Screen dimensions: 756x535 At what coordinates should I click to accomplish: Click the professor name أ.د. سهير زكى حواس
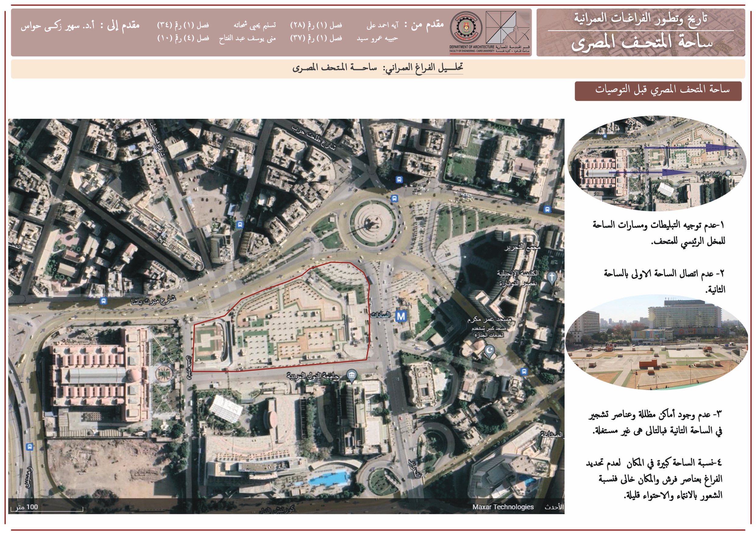58,26
